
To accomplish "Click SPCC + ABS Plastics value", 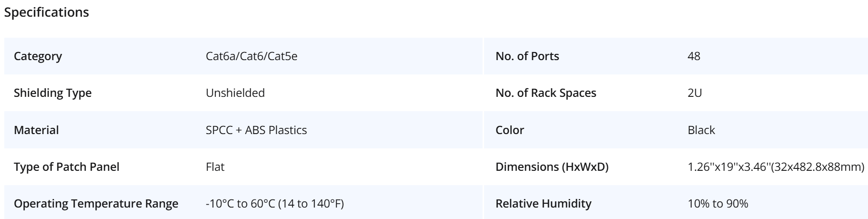I will [256, 130].
